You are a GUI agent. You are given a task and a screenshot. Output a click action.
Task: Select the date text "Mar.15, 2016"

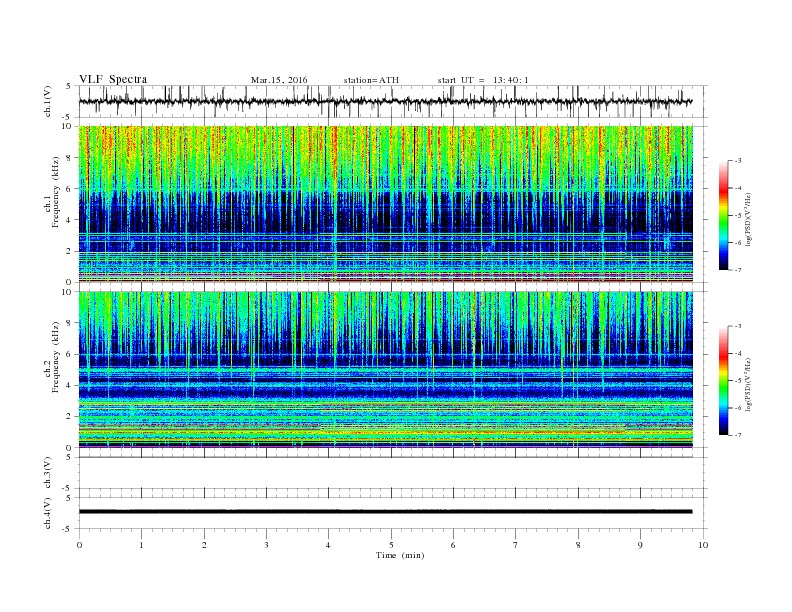click(x=279, y=80)
